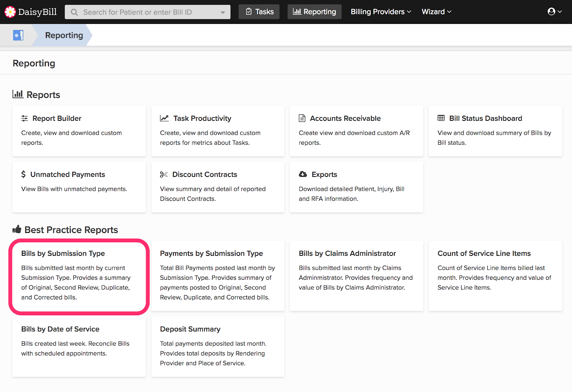Click the Best Practice thumbs-up icon
The image size is (572, 392).
pos(17,229)
